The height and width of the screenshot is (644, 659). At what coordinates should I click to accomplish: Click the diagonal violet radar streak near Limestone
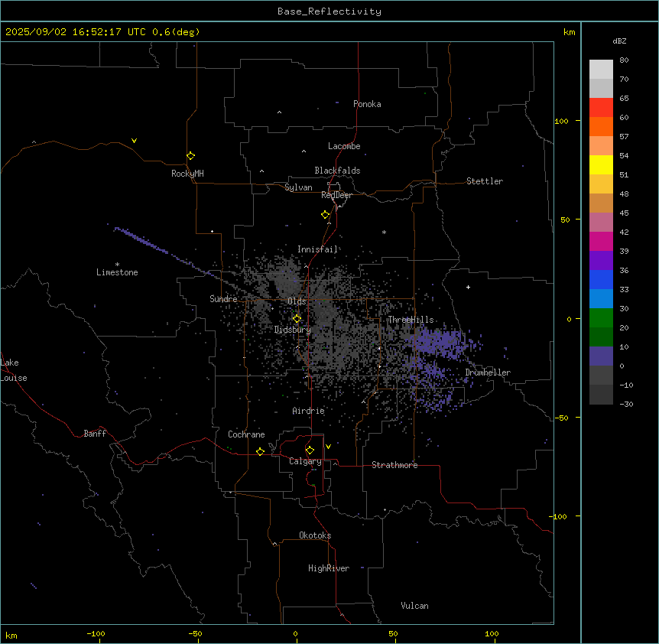[164, 250]
